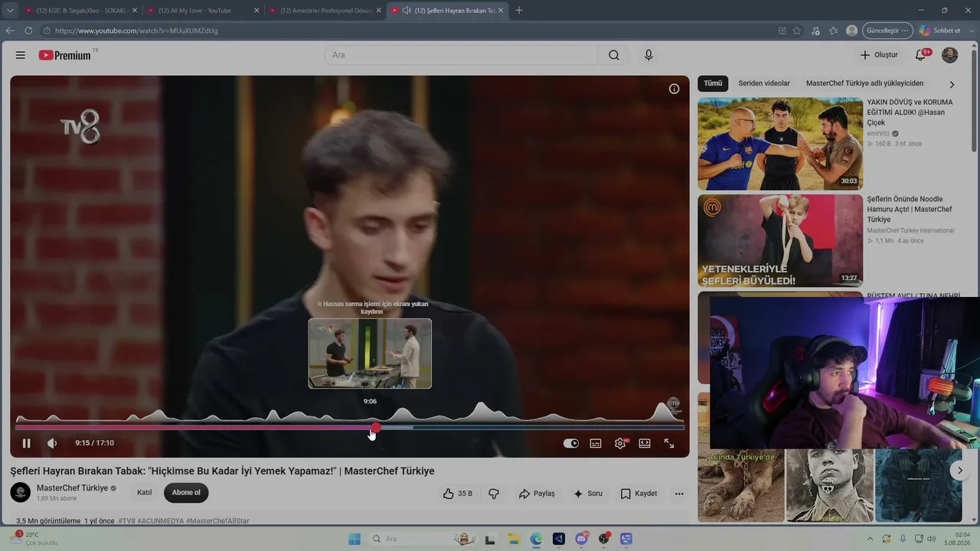Click the Windows taskbar search box
This screenshot has width=980, height=551.
click(x=422, y=539)
